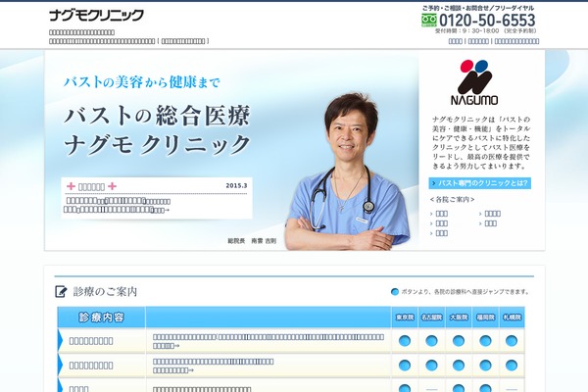This screenshot has height=392, width=588.
Task: Click the pencil icon beside 診療のご案内
Action: coord(61,291)
